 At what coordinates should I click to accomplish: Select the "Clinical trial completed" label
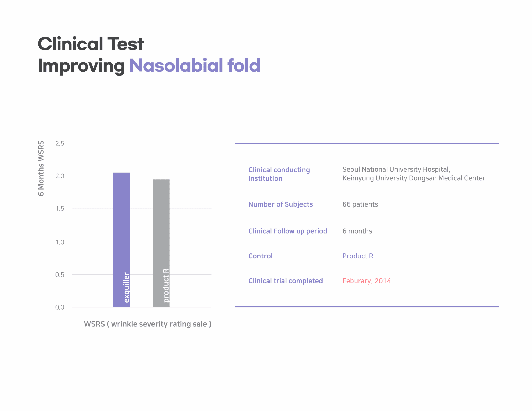[x=285, y=281]
